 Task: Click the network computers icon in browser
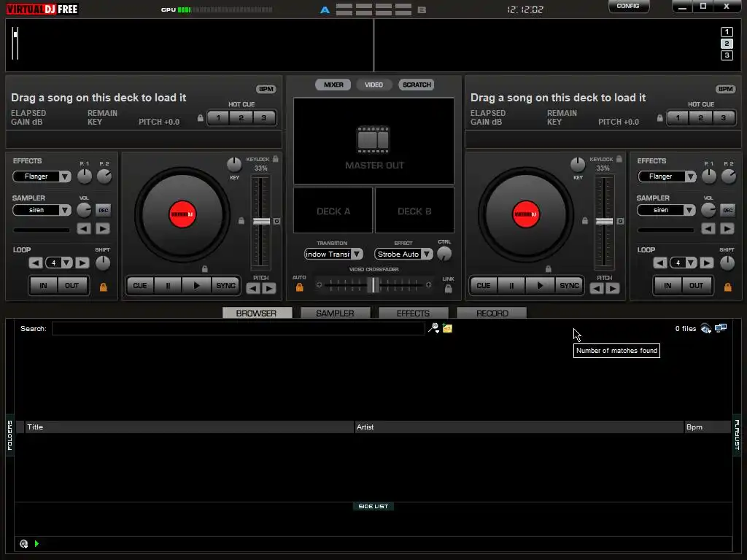pyautogui.click(x=721, y=327)
